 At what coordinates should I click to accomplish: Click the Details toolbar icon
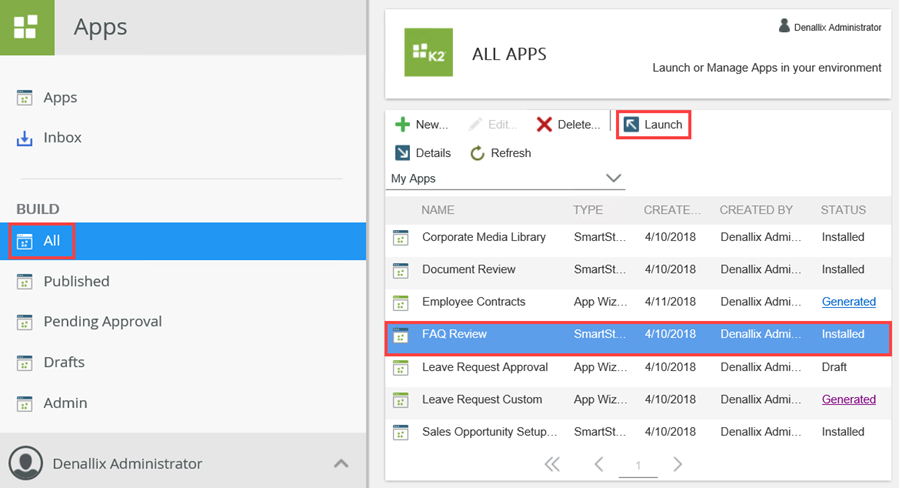402,153
